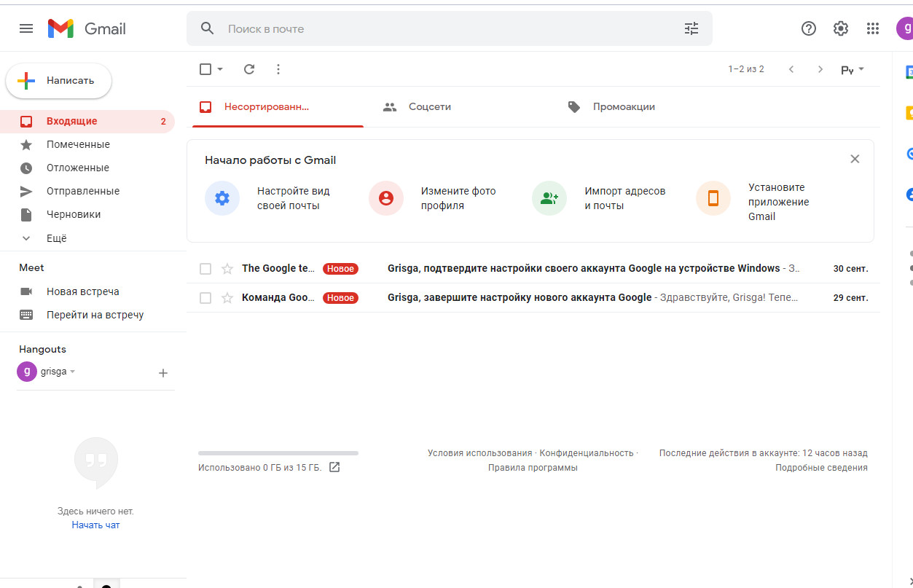Open Google Calendar in the side panel
Image resolution: width=913 pixels, height=588 pixels.
point(909,72)
